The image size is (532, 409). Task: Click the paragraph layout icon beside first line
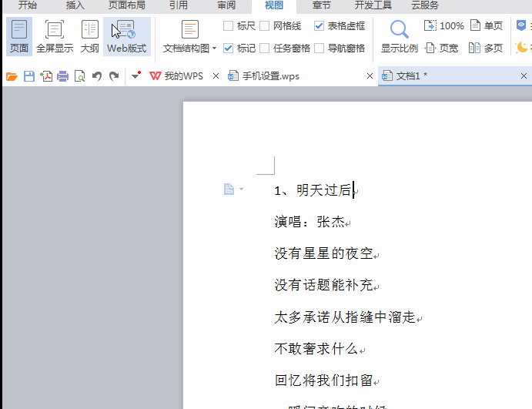pyautogui.click(x=229, y=189)
